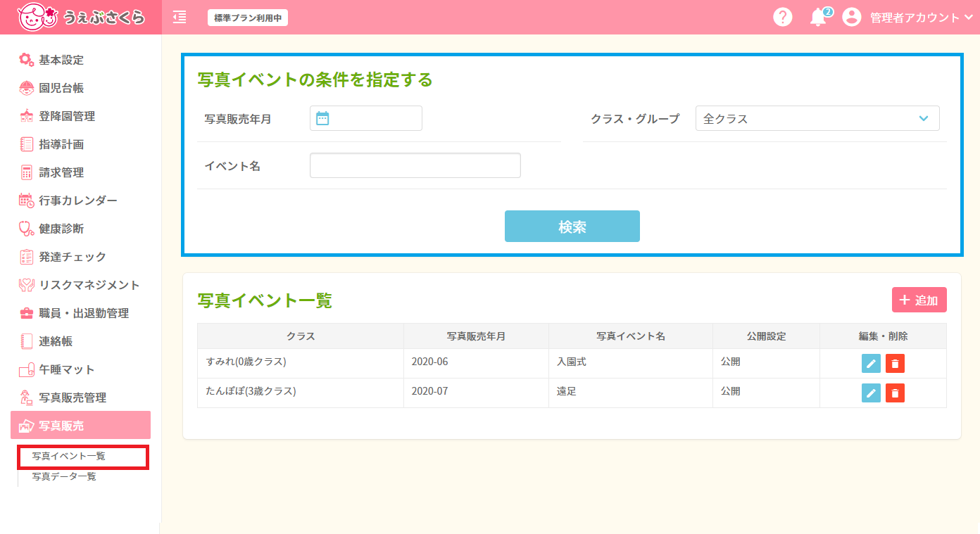Click the 基本設定 gear icon
The height and width of the screenshot is (534, 980).
pyautogui.click(x=26, y=60)
